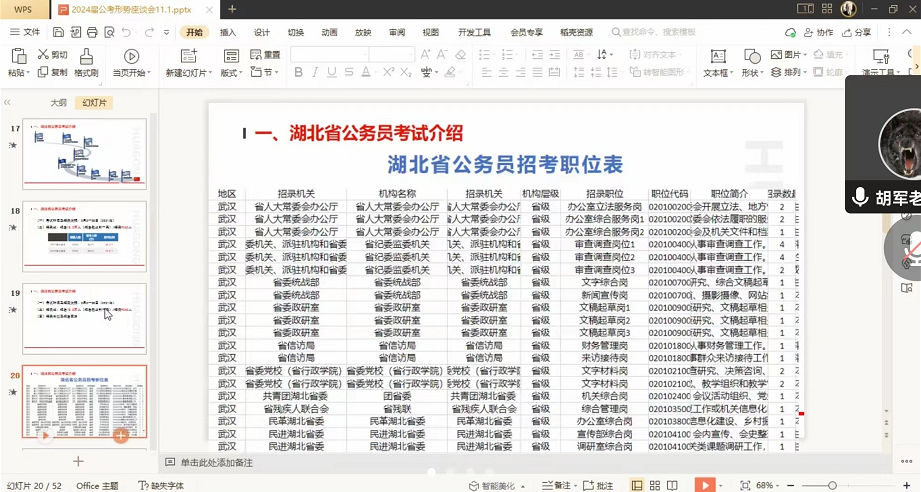Expand the New Slide (新建幻灯片) dropdown
The height and width of the screenshot is (492, 921).
point(188,73)
